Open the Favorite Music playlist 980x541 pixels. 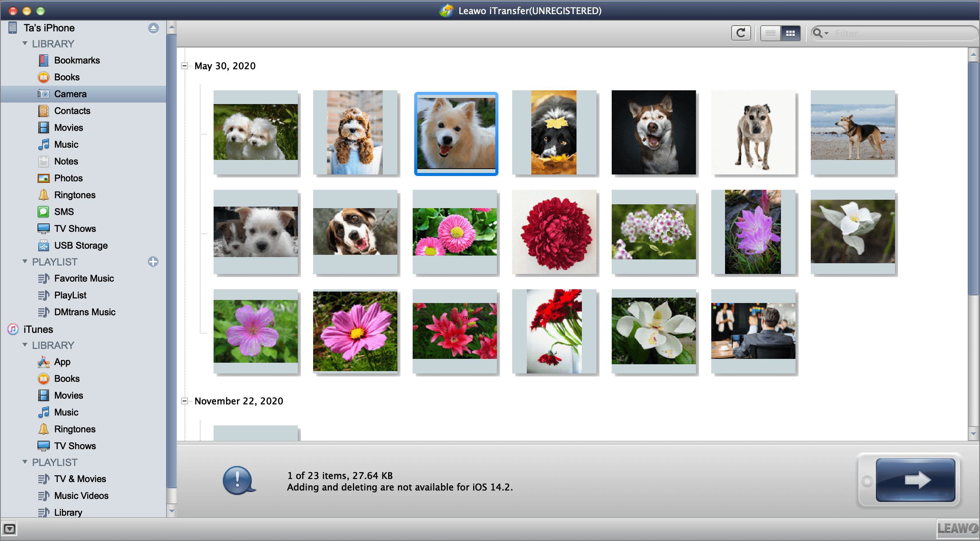[x=84, y=279]
